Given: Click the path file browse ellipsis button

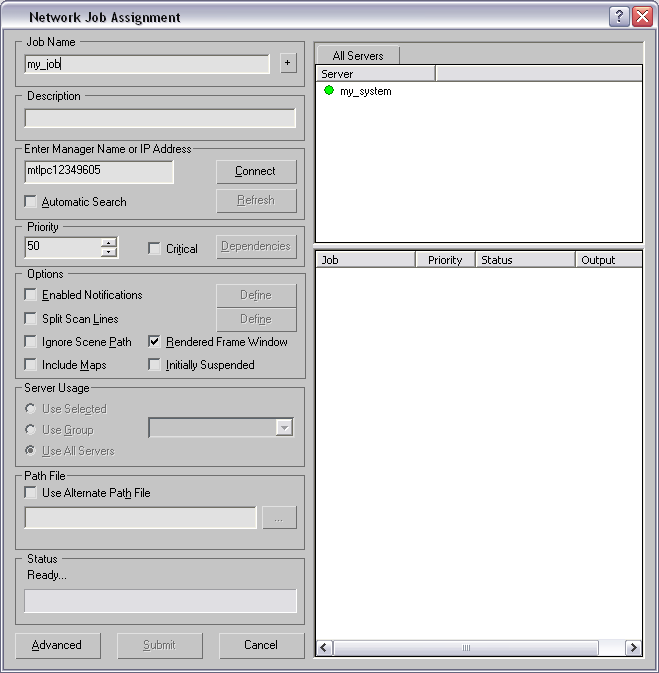Looking at the screenshot, I should 279,517.
